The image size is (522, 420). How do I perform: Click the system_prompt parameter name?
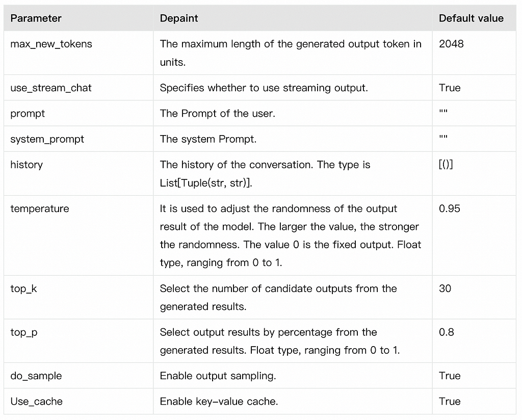pyautogui.click(x=47, y=139)
